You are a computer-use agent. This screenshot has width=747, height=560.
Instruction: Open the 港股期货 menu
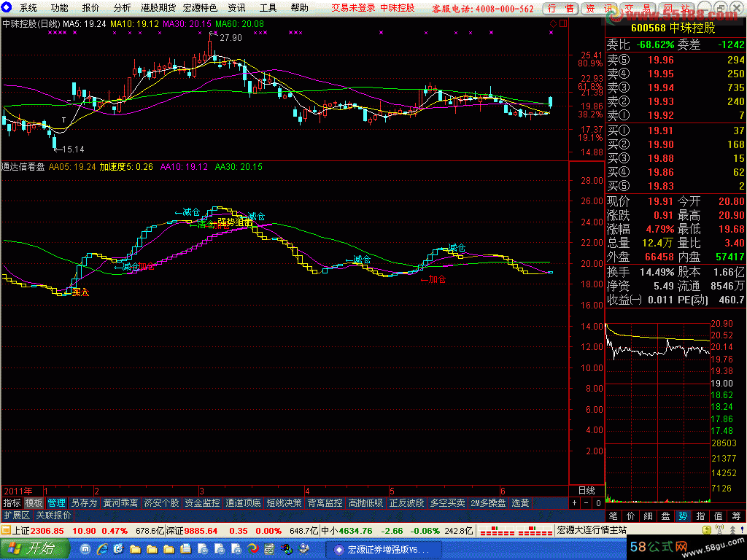tap(158, 7)
